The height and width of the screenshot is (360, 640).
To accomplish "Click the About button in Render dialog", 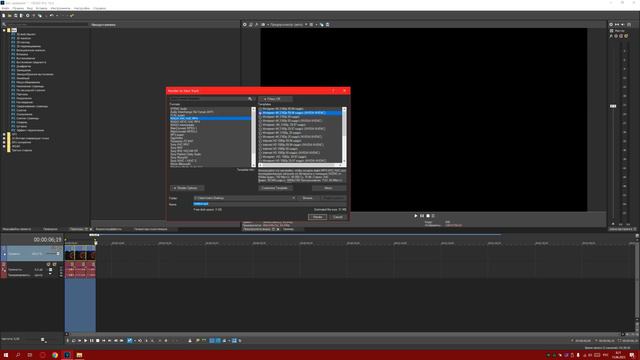I will [x=329, y=188].
